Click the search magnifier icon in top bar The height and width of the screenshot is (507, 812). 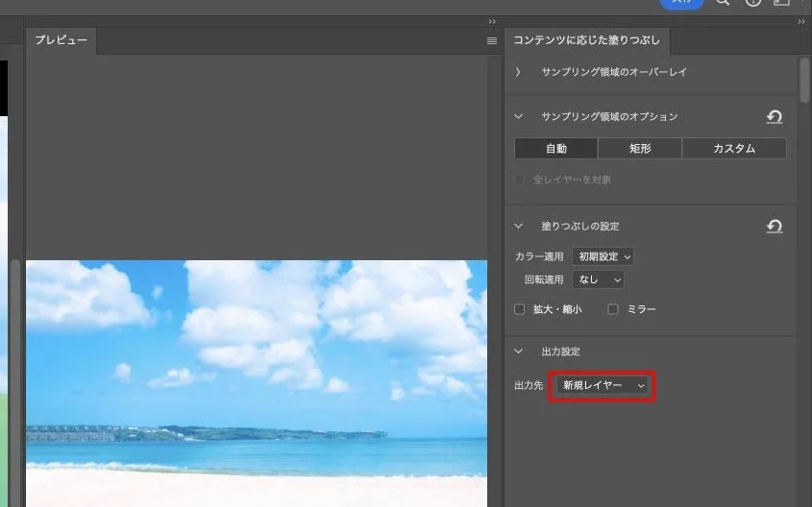pos(723,3)
